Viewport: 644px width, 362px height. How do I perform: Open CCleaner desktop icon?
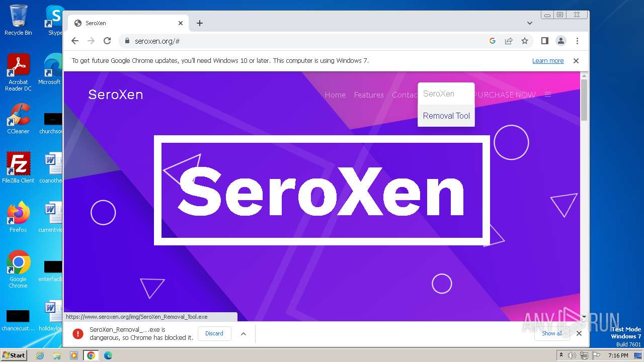[x=18, y=119]
